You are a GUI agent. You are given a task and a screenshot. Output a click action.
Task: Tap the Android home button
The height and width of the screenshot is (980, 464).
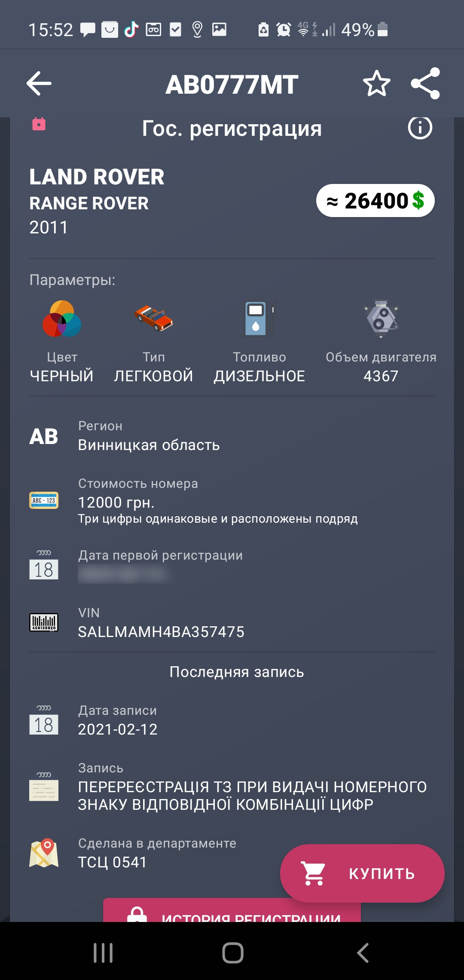coord(232,953)
